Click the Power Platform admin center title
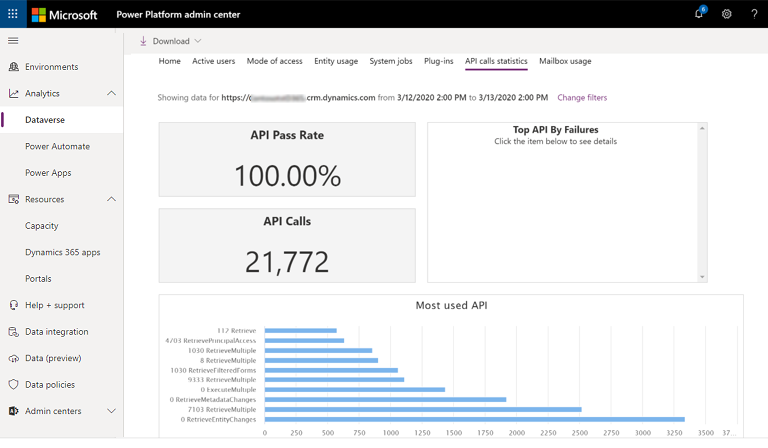768x448 pixels. pos(178,15)
